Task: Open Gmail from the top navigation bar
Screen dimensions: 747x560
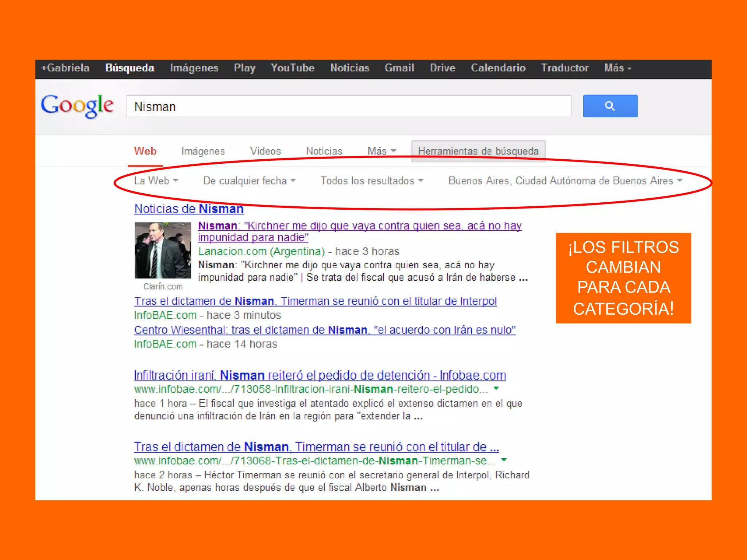Action: (x=399, y=68)
